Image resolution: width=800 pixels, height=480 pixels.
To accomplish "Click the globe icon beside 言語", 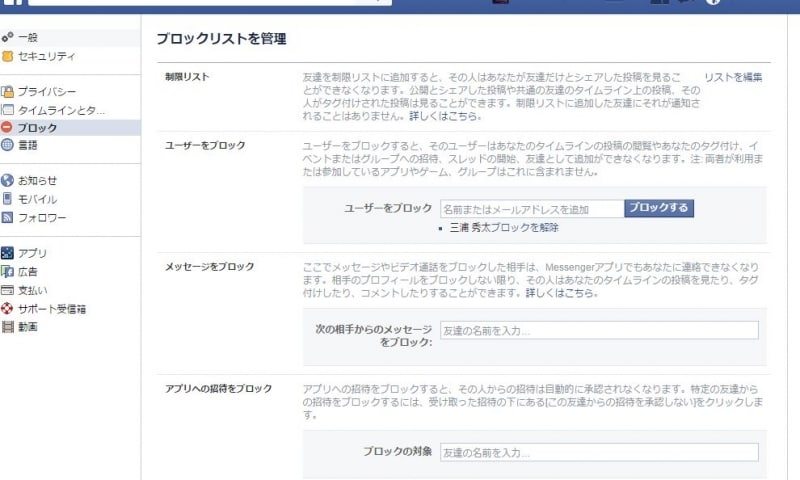I will (x=7, y=145).
